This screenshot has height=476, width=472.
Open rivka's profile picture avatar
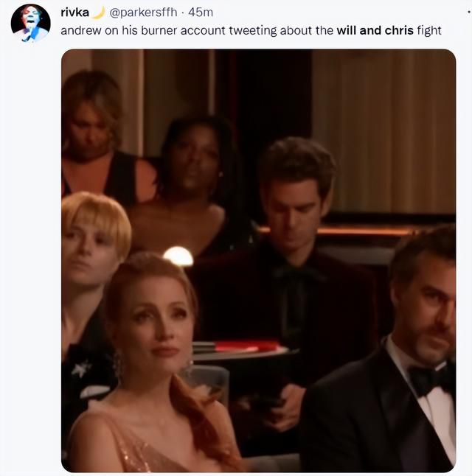[30, 23]
